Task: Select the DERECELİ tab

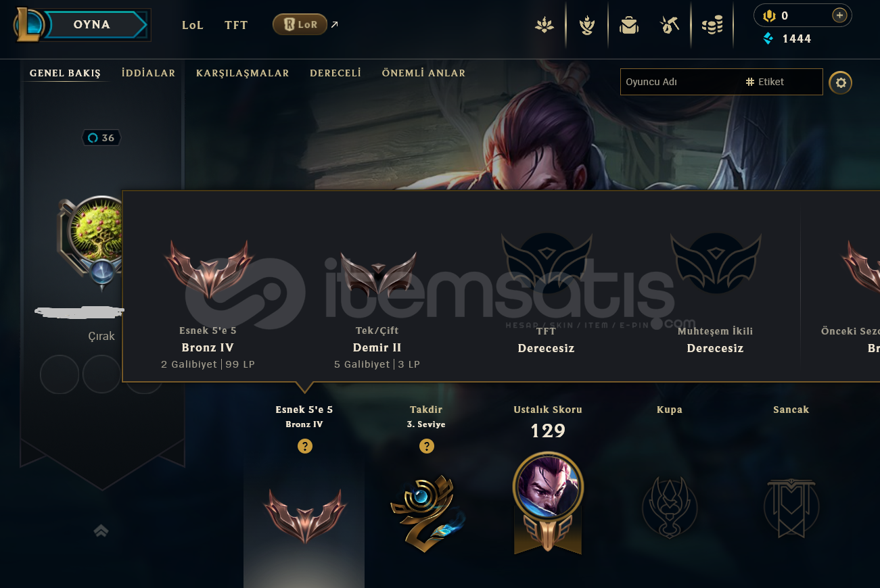Action: (335, 73)
